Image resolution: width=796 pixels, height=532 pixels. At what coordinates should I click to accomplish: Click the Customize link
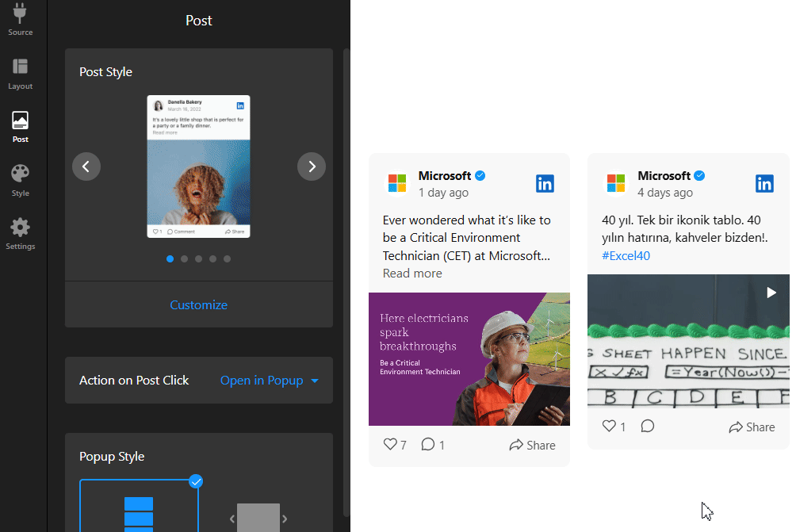pos(198,305)
